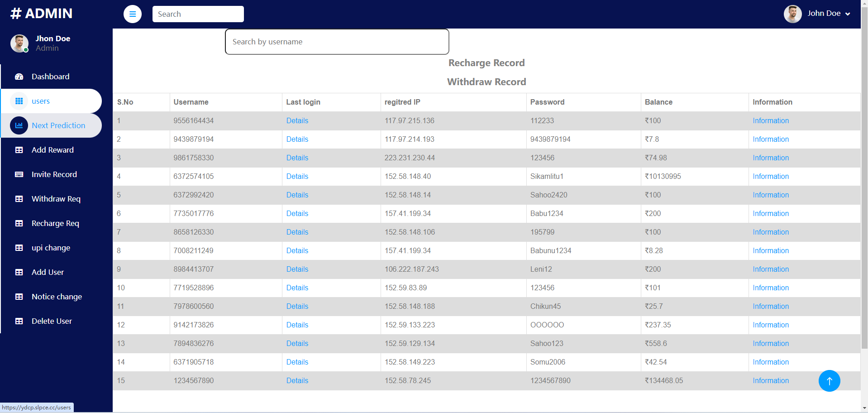Open Details for user 9556164434

pyautogui.click(x=297, y=121)
